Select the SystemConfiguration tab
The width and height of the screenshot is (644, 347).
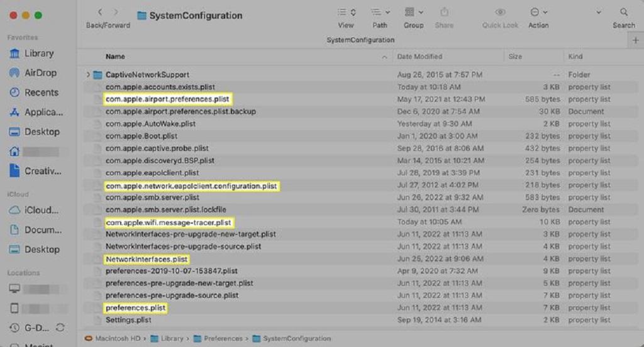(x=360, y=40)
